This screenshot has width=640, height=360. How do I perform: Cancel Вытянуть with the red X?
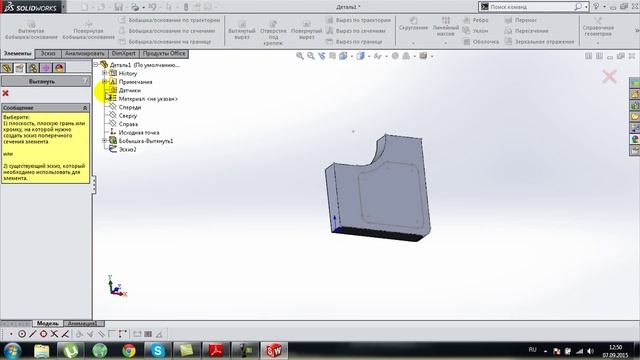pos(5,93)
